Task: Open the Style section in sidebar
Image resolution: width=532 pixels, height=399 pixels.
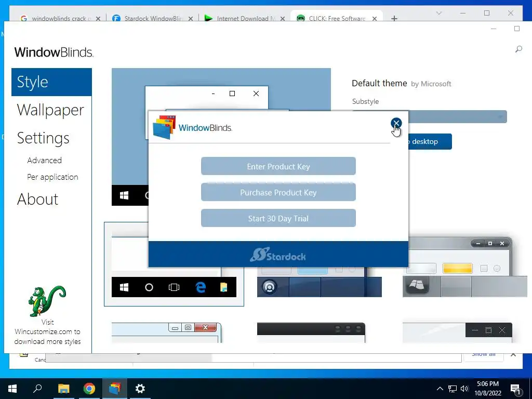Action: [x=51, y=82]
